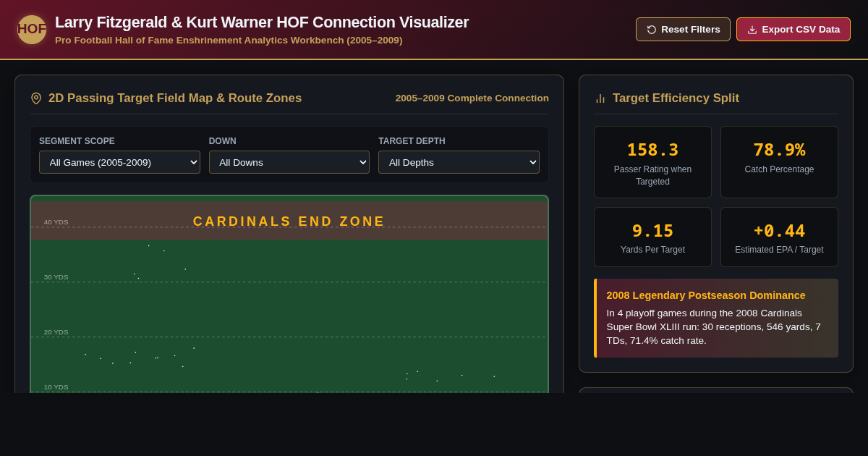The image size is (868, 456).
Task: Click the Target Efficiency Split heading
Action: pyautogui.click(x=676, y=98)
